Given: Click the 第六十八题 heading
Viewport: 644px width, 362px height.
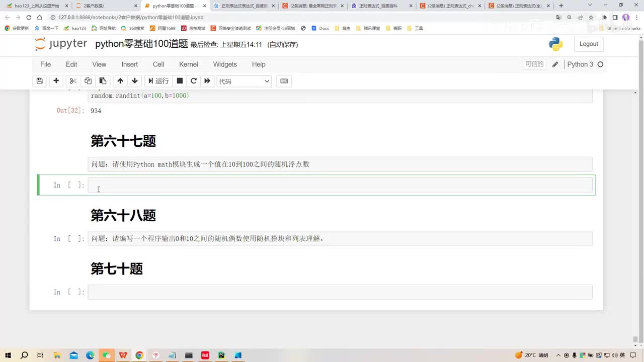Looking at the screenshot, I should 123,215.
